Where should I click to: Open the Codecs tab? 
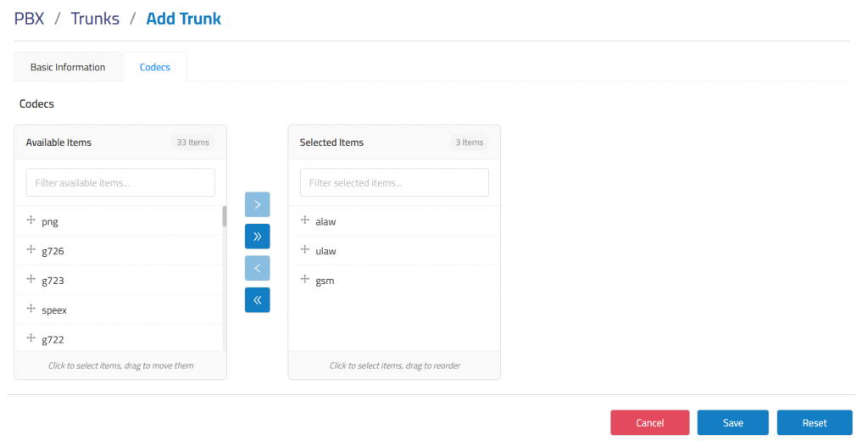pyautogui.click(x=155, y=67)
